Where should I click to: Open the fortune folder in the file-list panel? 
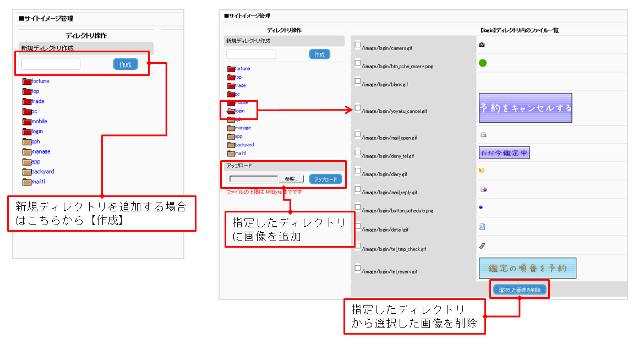tap(242, 69)
